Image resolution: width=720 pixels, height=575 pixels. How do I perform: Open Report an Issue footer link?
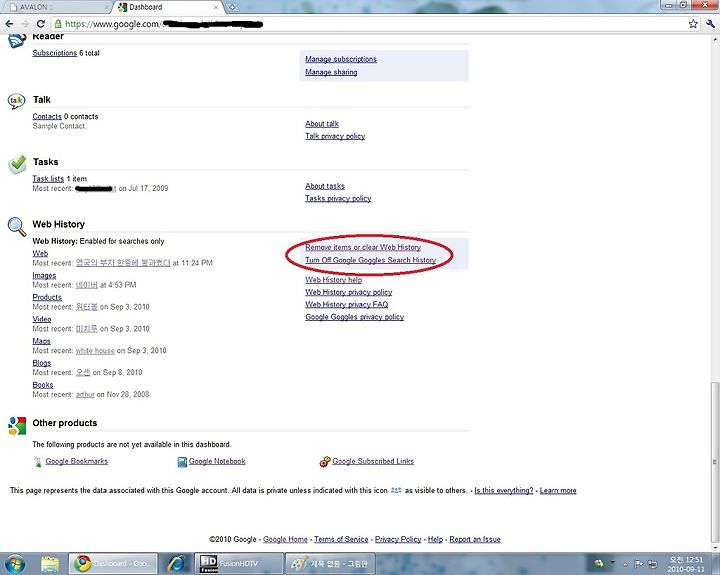coord(475,539)
